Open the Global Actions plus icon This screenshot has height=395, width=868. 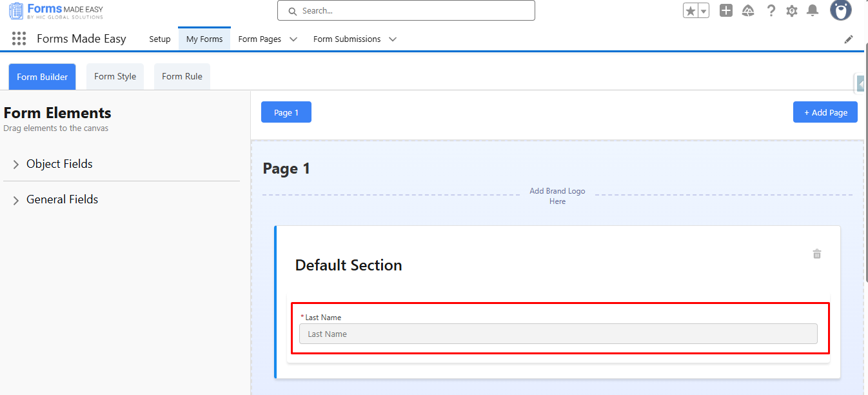[726, 10]
